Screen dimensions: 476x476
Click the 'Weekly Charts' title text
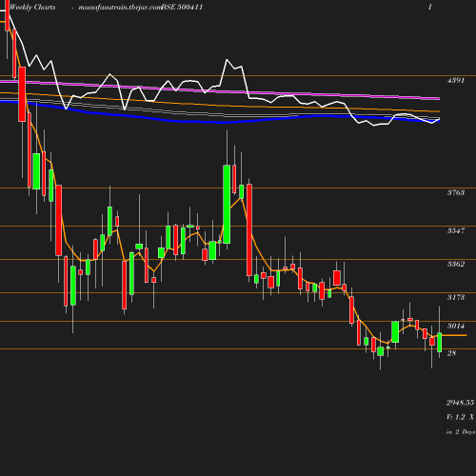[32, 7]
